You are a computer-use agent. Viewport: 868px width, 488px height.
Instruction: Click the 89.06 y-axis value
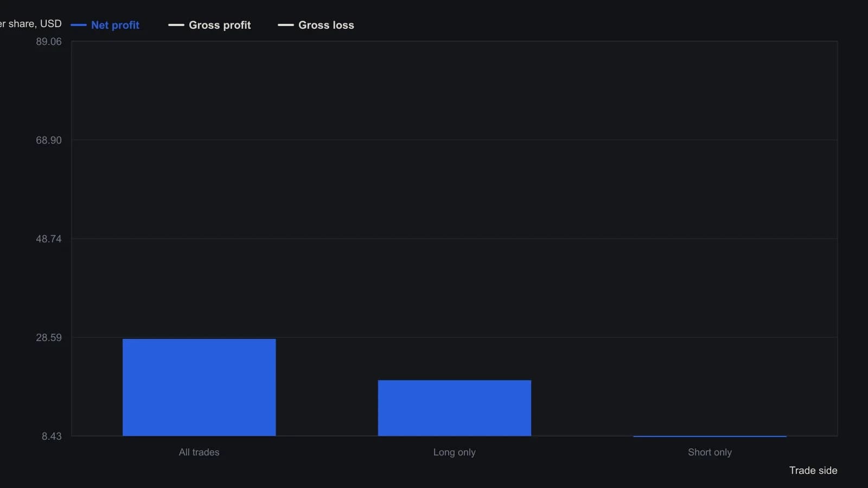click(49, 42)
